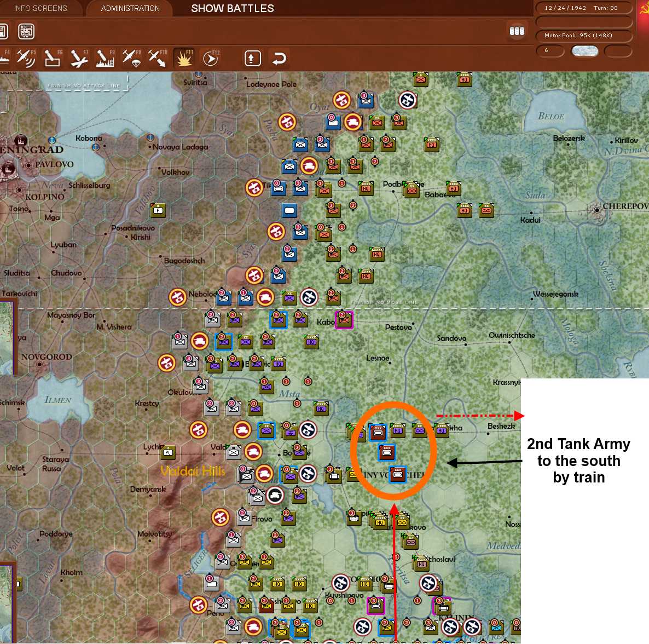This screenshot has height=644, width=649.
Task: Select the PC unit beside Lychkovo
Action: coord(167,452)
